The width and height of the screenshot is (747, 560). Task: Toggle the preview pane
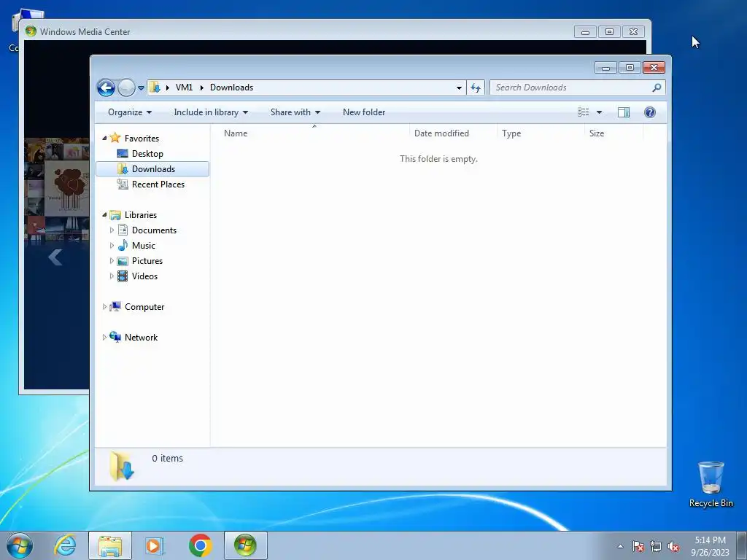pyautogui.click(x=624, y=112)
